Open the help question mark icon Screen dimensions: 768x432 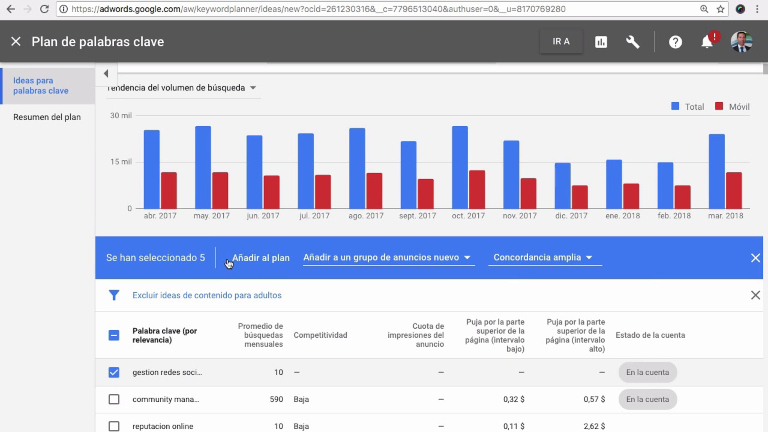point(675,42)
